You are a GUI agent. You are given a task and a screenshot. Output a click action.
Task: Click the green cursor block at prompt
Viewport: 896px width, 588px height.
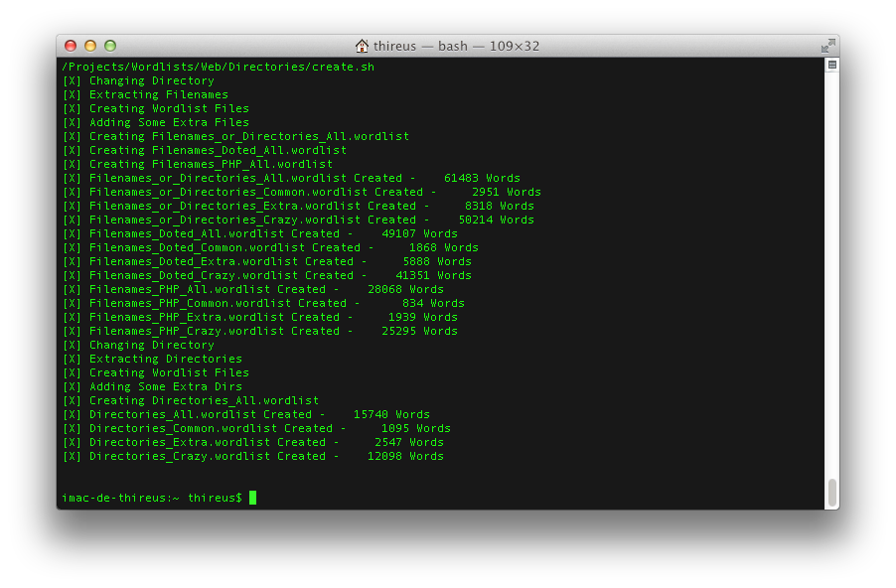pyautogui.click(x=252, y=498)
